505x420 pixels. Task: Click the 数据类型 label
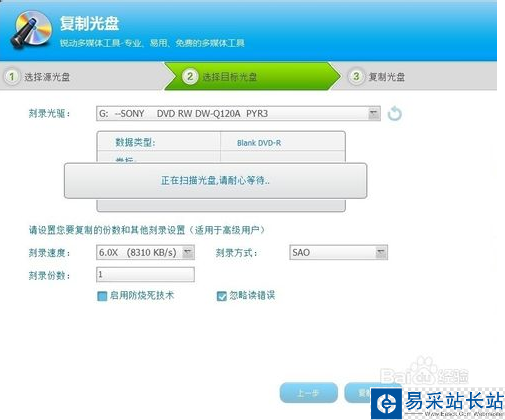(135, 142)
